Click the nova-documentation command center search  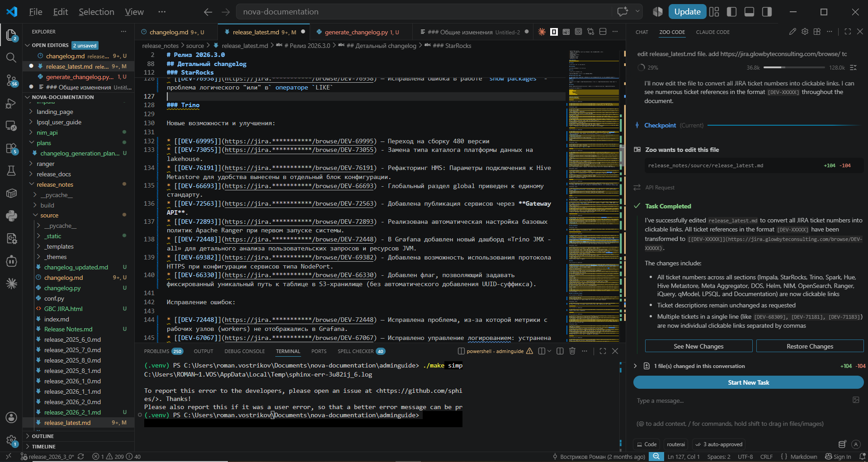click(x=424, y=12)
